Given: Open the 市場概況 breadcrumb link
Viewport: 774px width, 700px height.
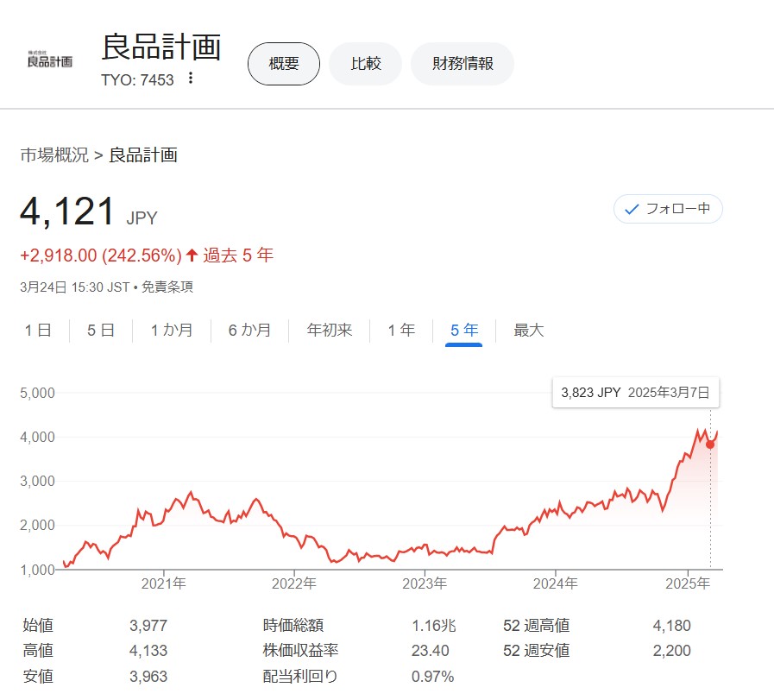Looking at the screenshot, I should tap(54, 155).
